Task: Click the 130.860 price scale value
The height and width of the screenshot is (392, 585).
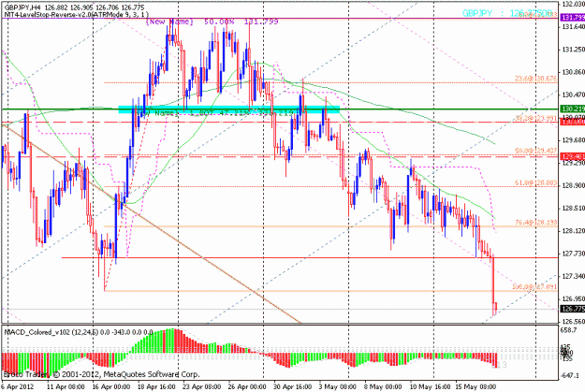Action: pos(573,72)
